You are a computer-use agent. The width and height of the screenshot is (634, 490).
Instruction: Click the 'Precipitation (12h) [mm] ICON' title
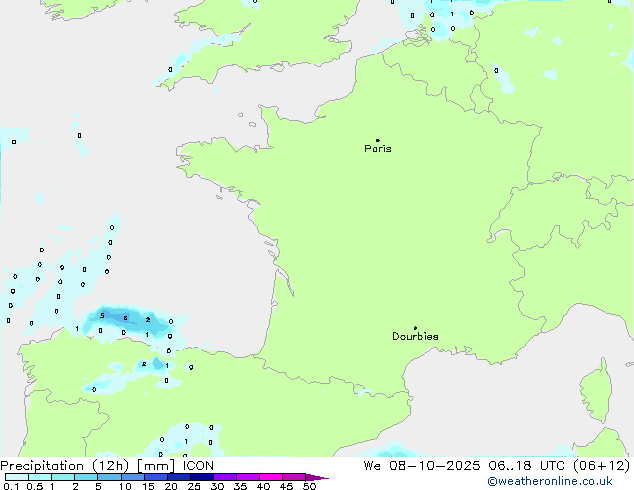pos(107,466)
